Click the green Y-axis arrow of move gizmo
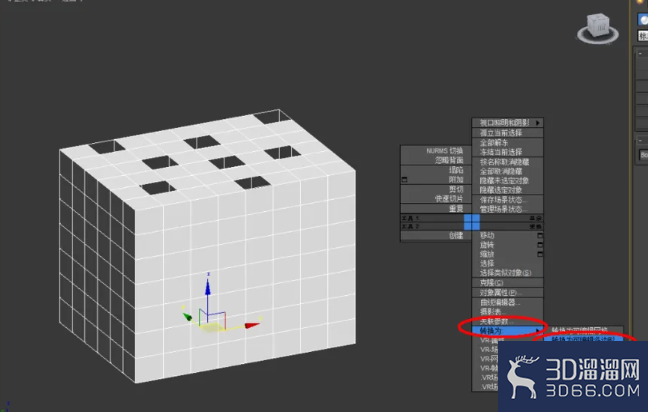The width and height of the screenshot is (648, 412). point(187,317)
